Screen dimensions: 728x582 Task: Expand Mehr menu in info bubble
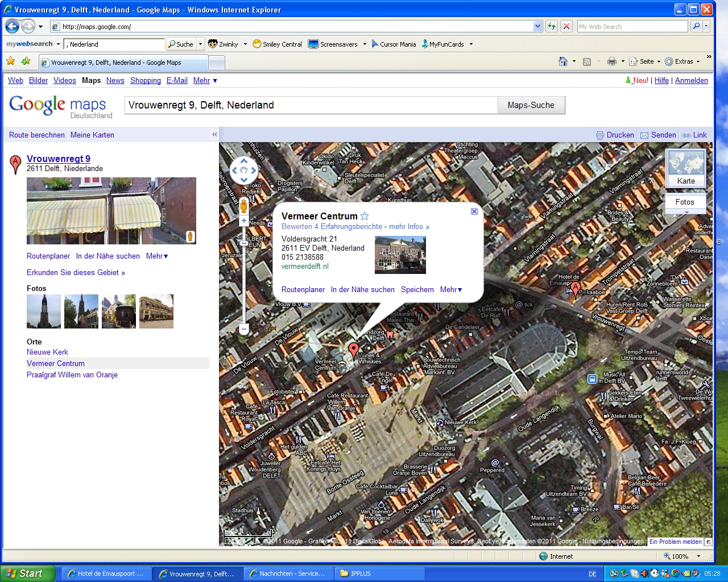tap(451, 289)
